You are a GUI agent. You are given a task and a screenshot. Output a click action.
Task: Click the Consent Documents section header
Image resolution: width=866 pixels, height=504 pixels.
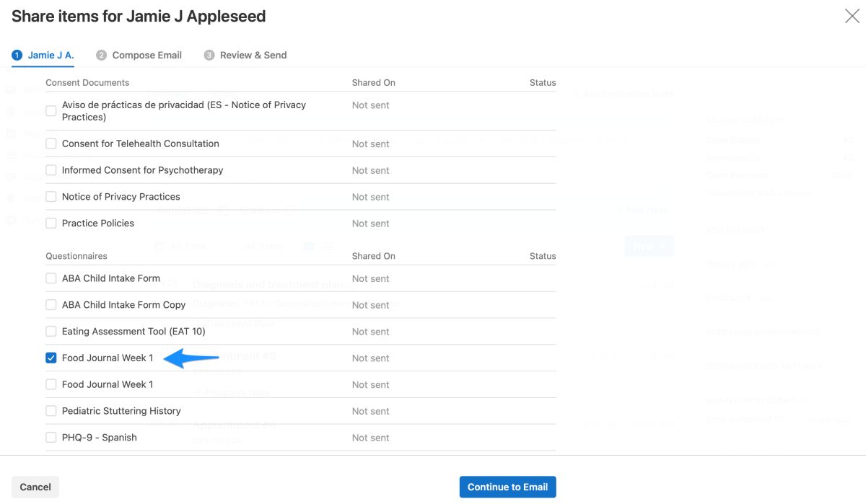click(87, 83)
